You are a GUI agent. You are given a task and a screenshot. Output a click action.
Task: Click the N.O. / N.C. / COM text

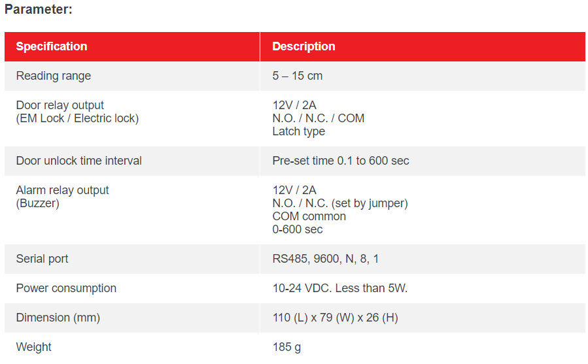click(x=319, y=118)
